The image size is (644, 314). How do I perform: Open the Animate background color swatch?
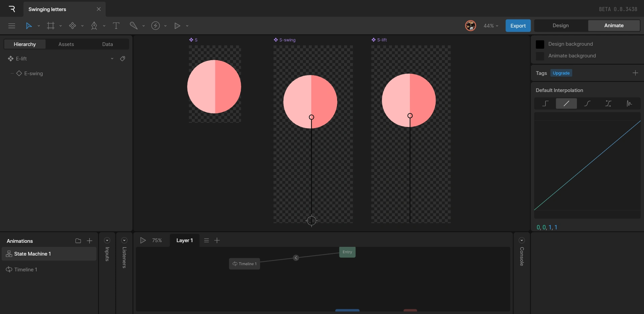[540, 56]
